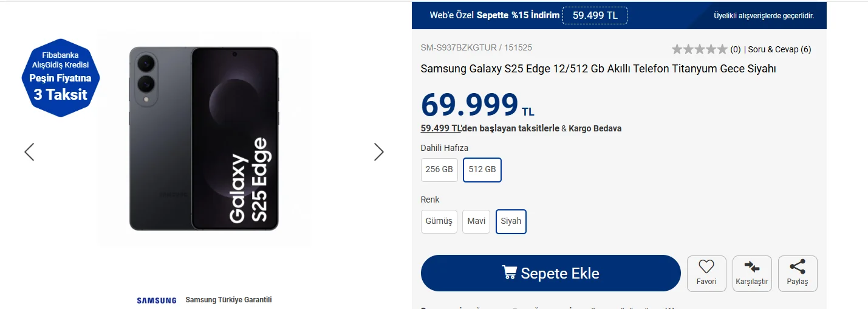
Task: Choose Mavi color option
Action: tap(476, 221)
